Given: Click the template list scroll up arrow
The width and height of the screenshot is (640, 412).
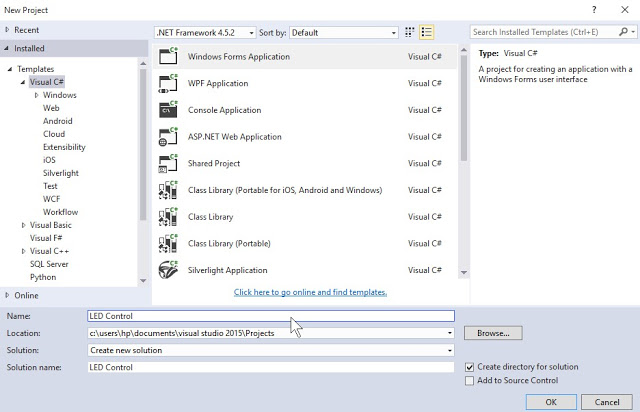Looking at the screenshot, I should (464, 50).
